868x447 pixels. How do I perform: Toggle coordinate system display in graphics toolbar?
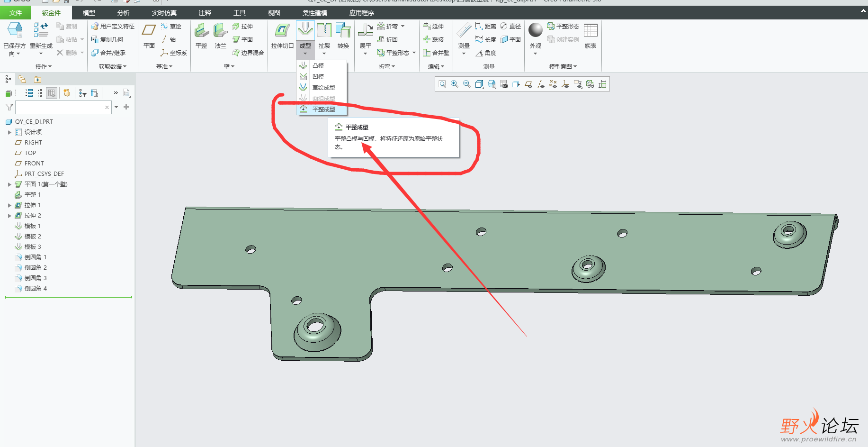click(x=565, y=84)
